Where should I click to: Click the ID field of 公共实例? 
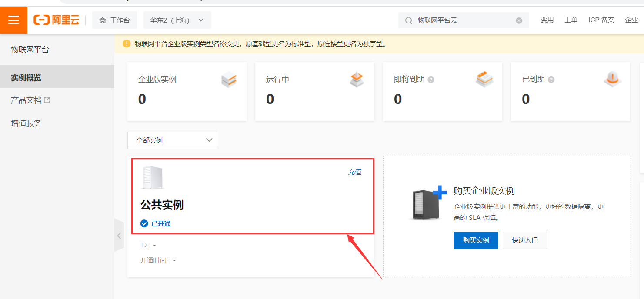148,245
